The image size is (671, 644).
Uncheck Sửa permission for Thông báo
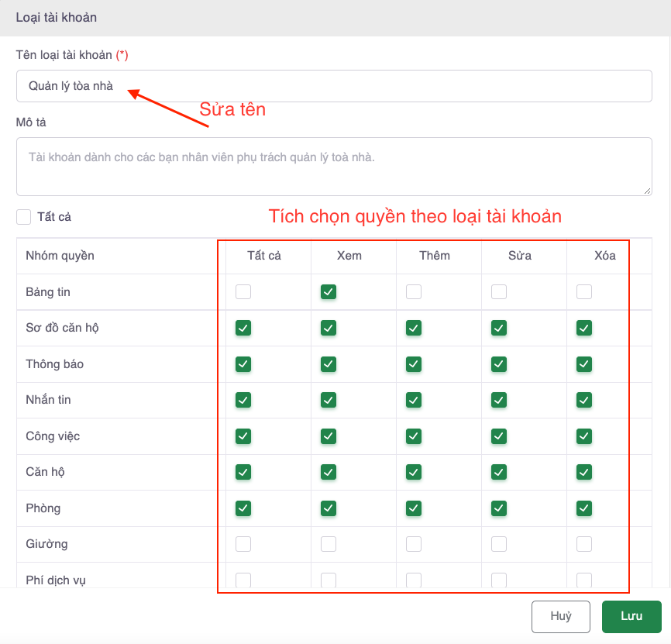[499, 363]
